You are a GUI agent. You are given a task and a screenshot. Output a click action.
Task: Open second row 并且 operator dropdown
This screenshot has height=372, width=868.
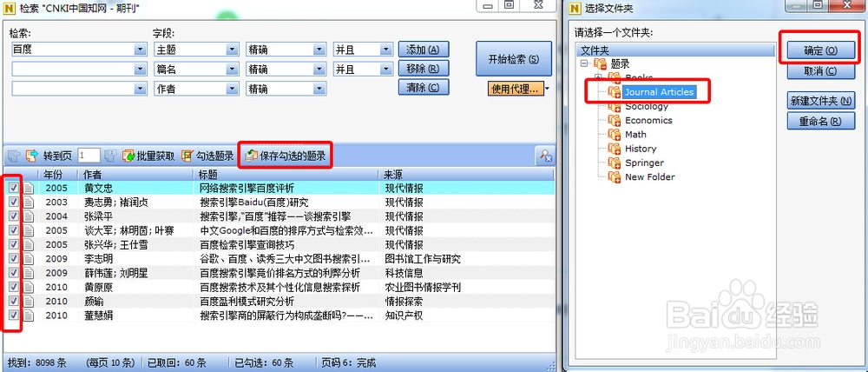tap(386, 70)
